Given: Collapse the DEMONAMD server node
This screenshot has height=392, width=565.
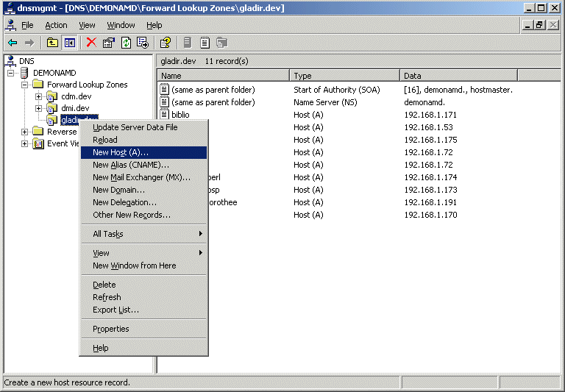Looking at the screenshot, I should [x=12, y=73].
